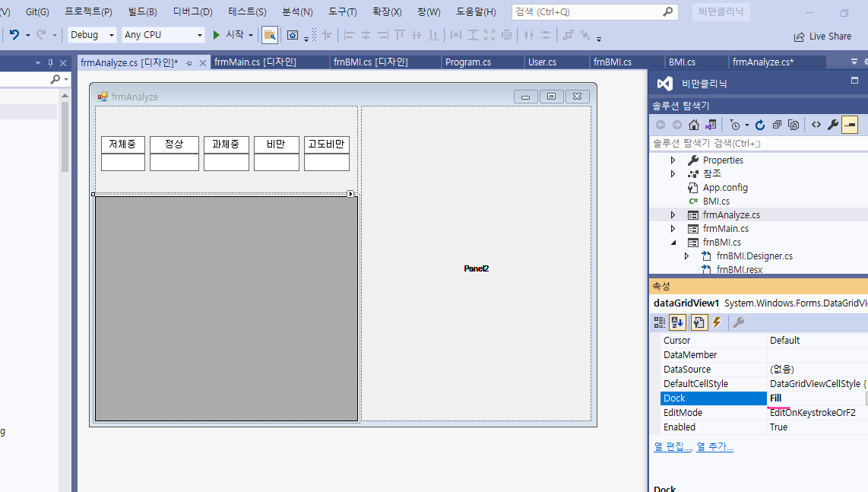The image size is (868, 492).
Task: Click the 열 편집... link
Action: coord(673,446)
